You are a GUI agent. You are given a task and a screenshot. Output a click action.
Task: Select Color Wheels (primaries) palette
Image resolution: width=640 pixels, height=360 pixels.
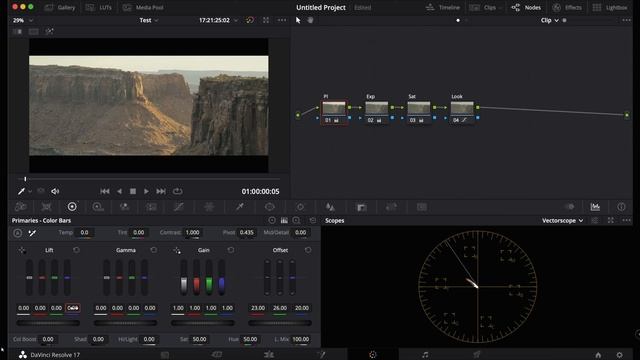click(x=72, y=207)
